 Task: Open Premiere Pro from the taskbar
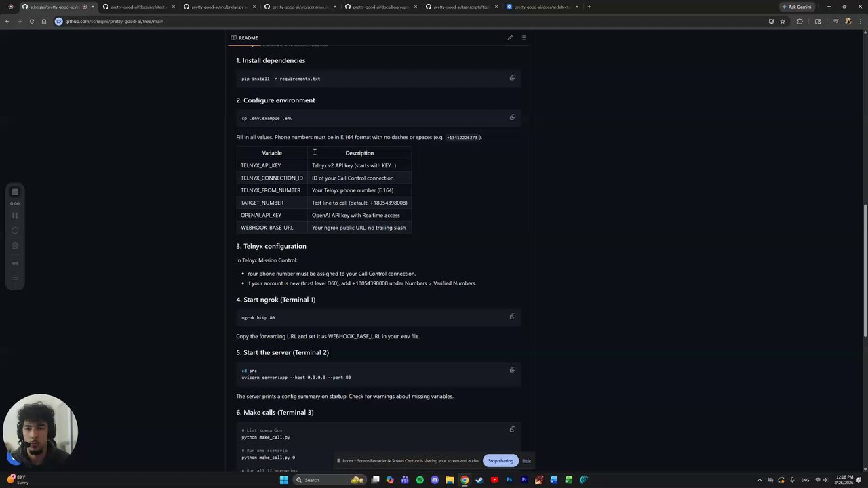pyautogui.click(x=524, y=480)
